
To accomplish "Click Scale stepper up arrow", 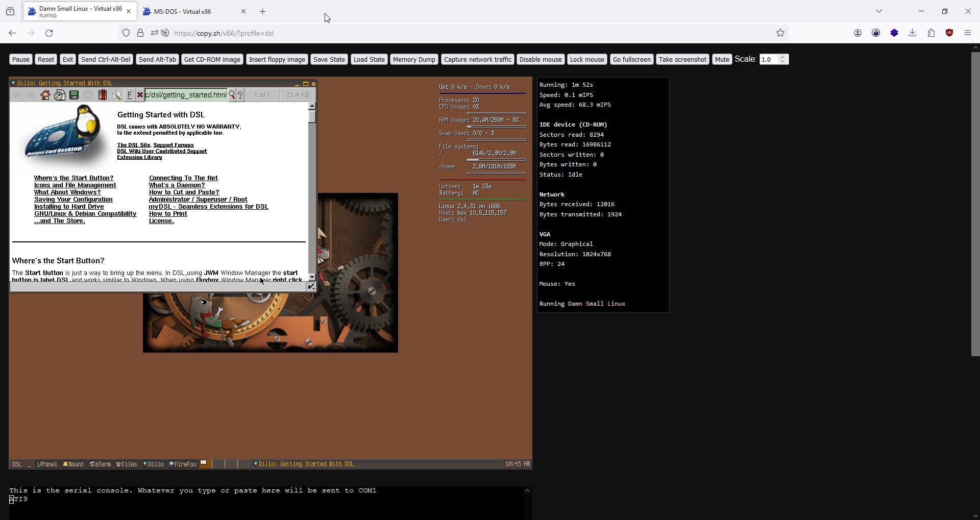I will (x=783, y=57).
